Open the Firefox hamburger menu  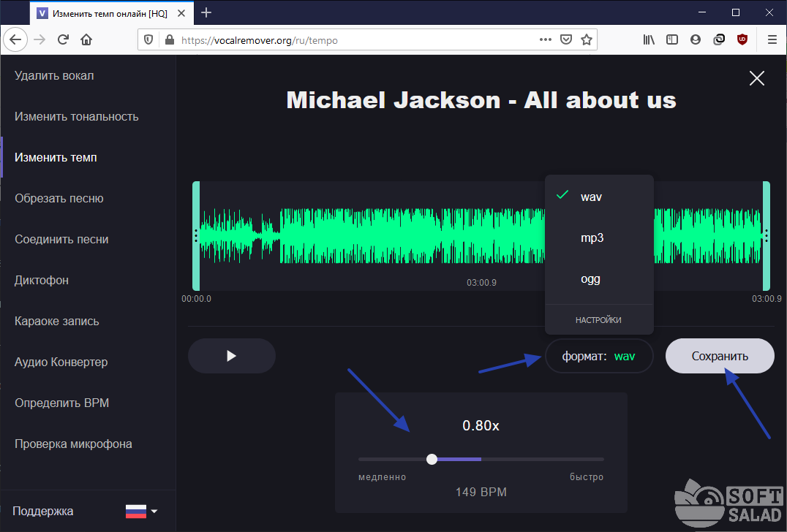(772, 39)
